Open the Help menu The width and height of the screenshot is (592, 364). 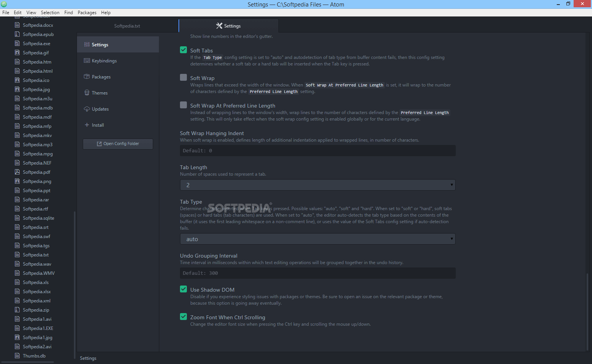106,13
